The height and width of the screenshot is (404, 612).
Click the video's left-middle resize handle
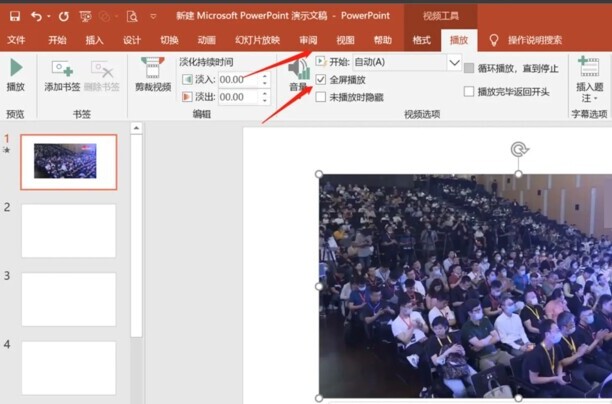point(319,286)
